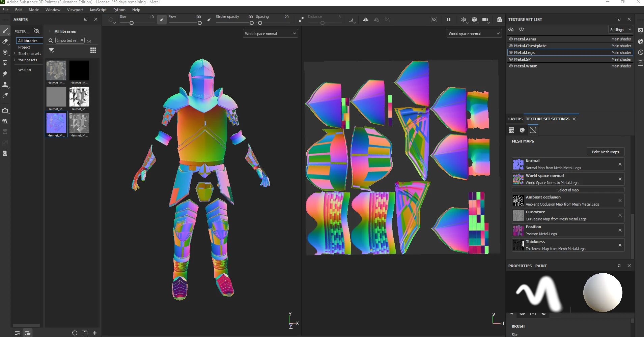Open the channels sub-tab sphere icon
644x337 pixels.
tap(522, 130)
